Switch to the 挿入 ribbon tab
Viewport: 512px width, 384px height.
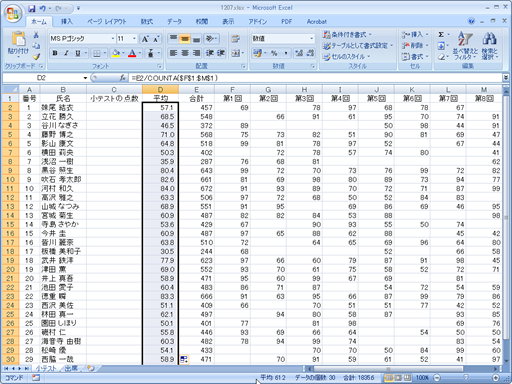click(x=67, y=22)
